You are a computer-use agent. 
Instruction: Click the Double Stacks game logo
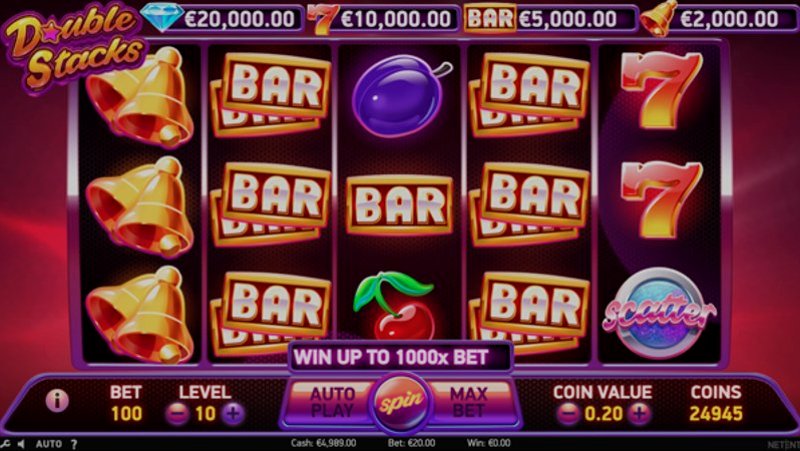pyautogui.click(x=74, y=47)
